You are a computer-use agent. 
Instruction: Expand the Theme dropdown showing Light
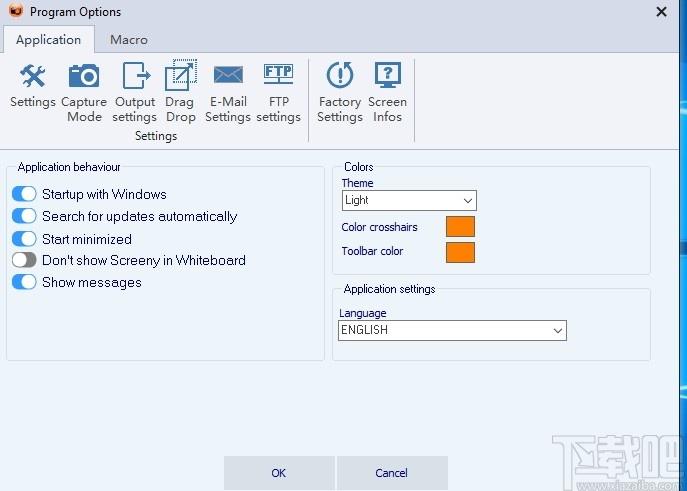pyautogui.click(x=409, y=201)
